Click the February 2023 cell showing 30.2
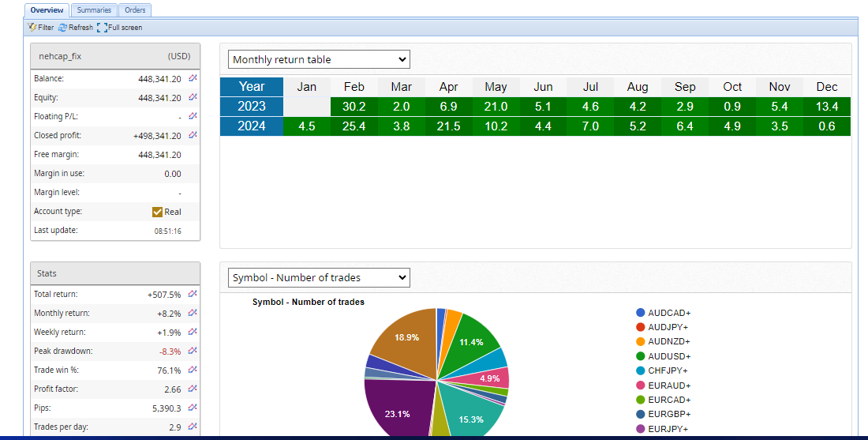Screen dimensions: 868x440 354,107
